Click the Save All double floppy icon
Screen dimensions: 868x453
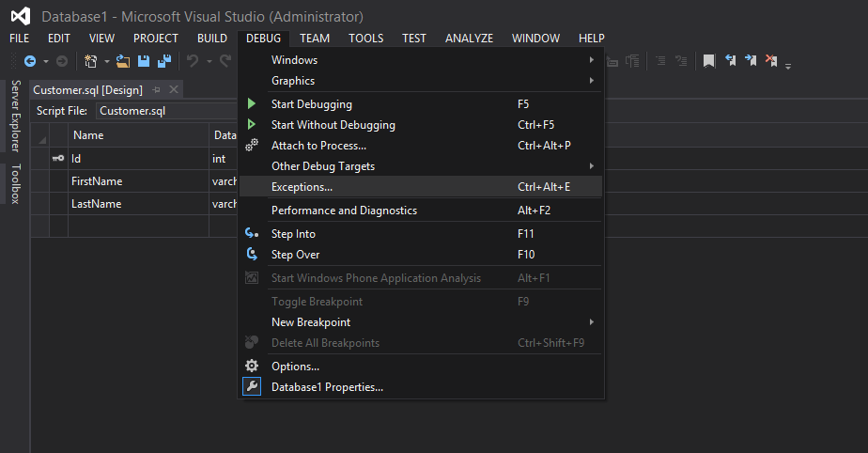click(x=164, y=61)
